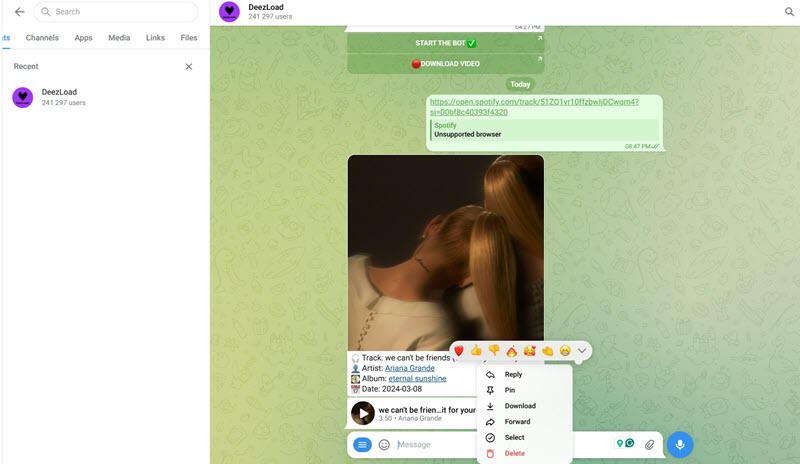Click the DOWNLOAD VIDEO button

(x=445, y=64)
